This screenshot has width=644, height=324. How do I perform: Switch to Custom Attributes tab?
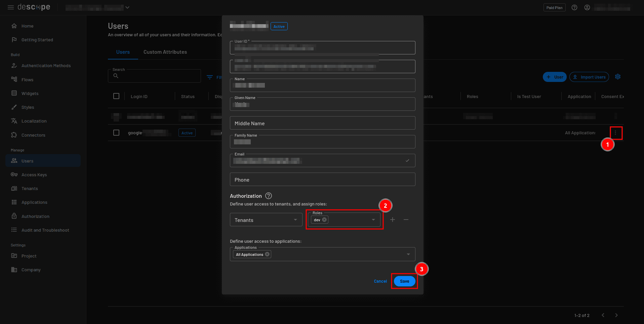(x=165, y=52)
